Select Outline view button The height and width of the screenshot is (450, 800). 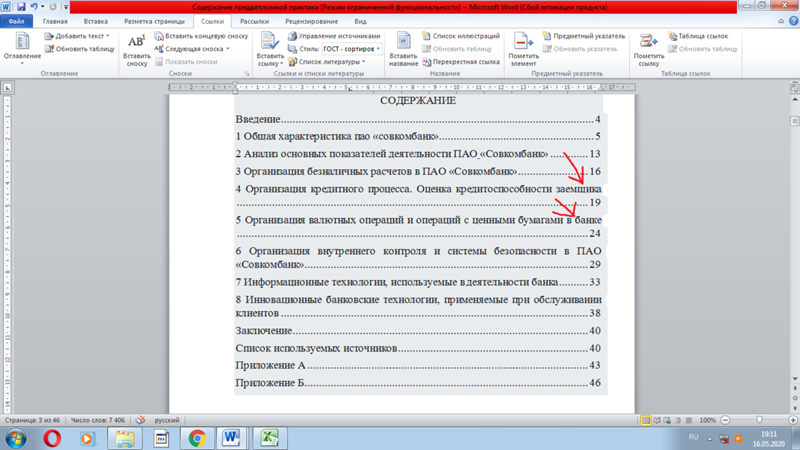[678, 420]
